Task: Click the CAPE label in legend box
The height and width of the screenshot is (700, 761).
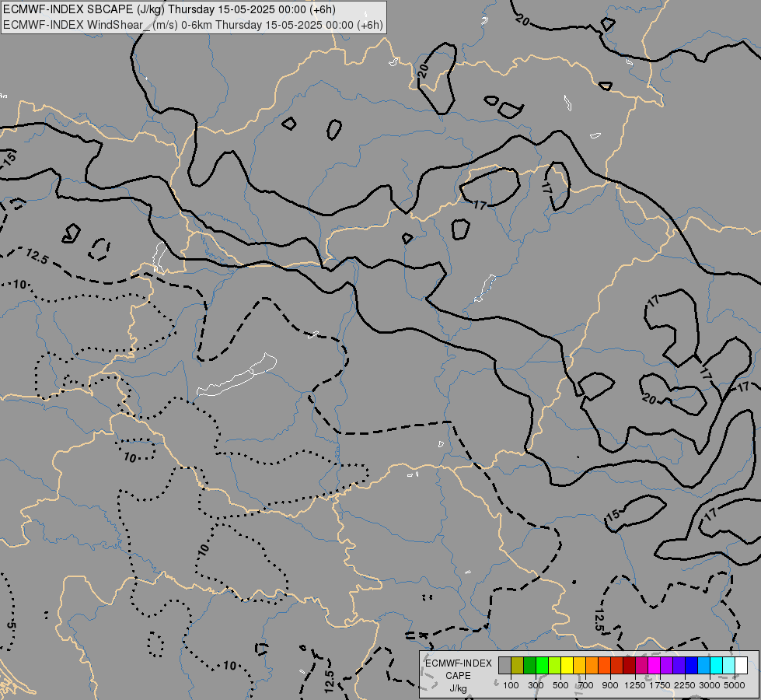Action: pyautogui.click(x=458, y=676)
